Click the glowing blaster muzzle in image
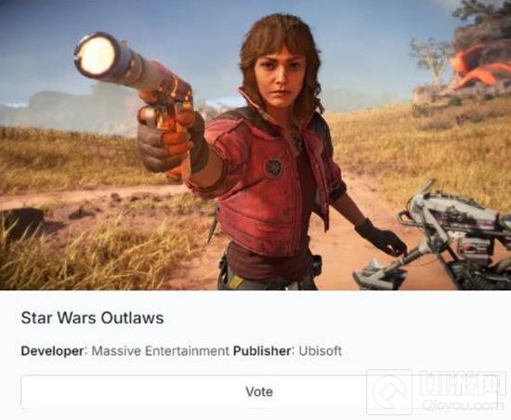Viewport: 511px width, 420px height. click(x=97, y=56)
